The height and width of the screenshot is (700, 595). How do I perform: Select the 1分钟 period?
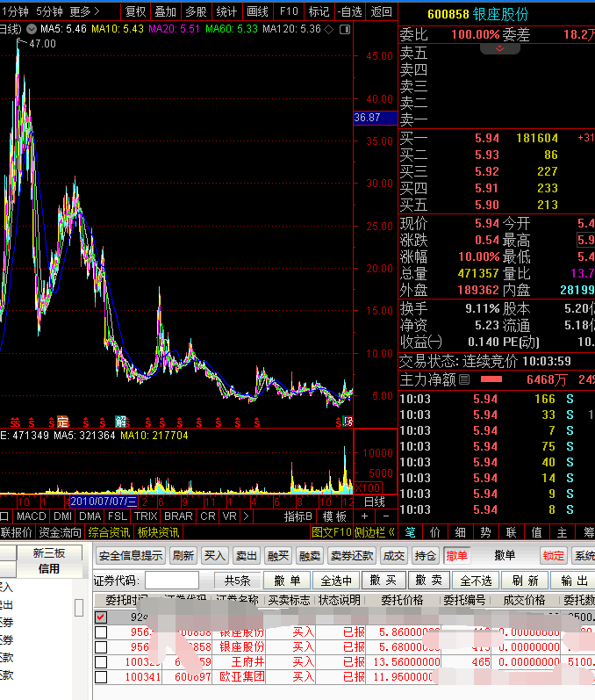14,11
